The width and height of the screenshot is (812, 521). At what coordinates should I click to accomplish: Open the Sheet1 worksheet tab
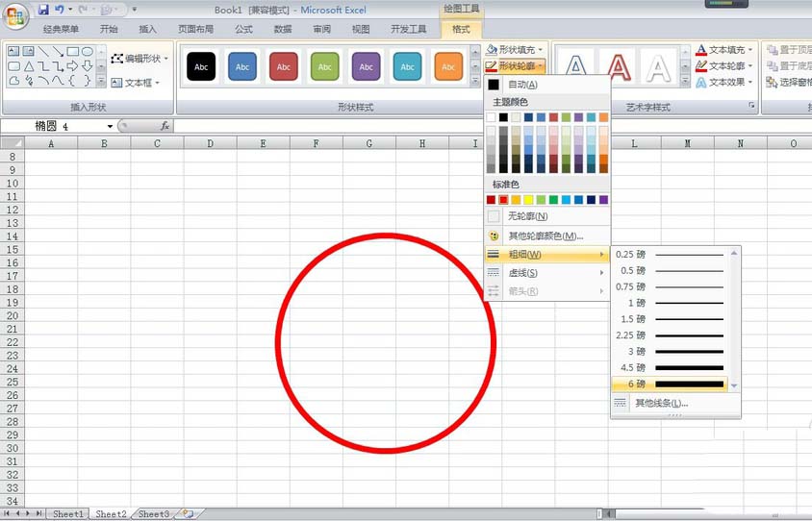(x=68, y=513)
